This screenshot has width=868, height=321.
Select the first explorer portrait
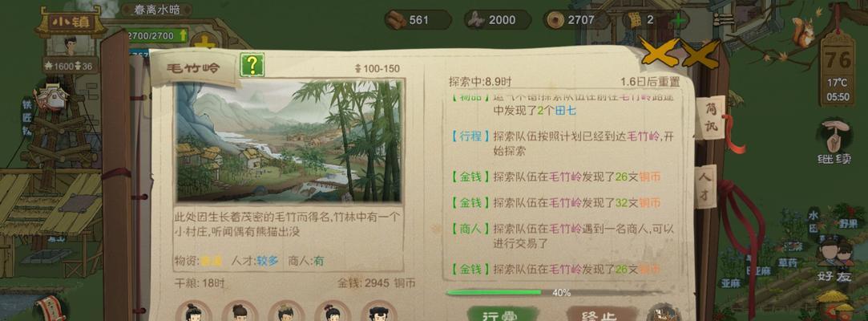coord(193,312)
